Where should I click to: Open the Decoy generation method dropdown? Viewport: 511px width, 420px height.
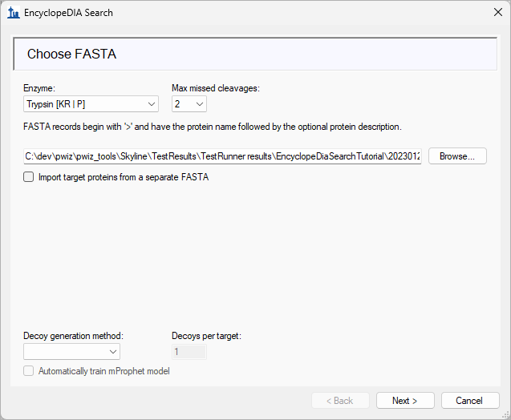point(71,351)
